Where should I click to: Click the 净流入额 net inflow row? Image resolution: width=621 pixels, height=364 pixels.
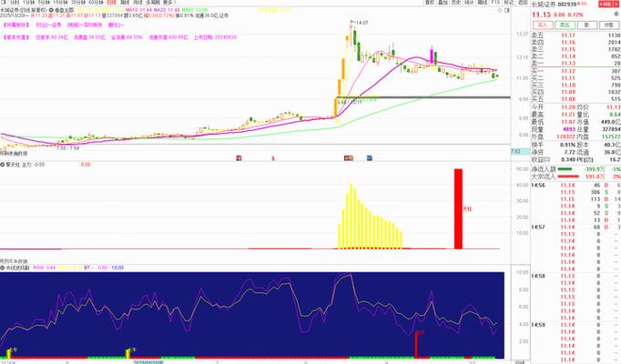575,169
